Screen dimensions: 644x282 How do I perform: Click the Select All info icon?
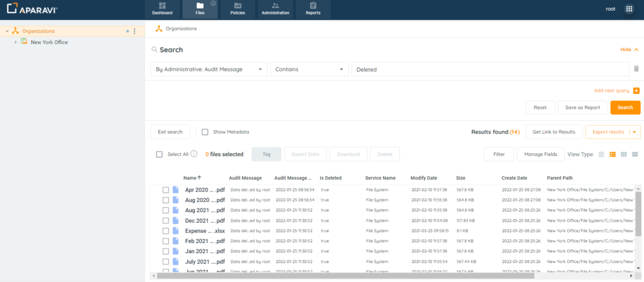pyautogui.click(x=194, y=154)
